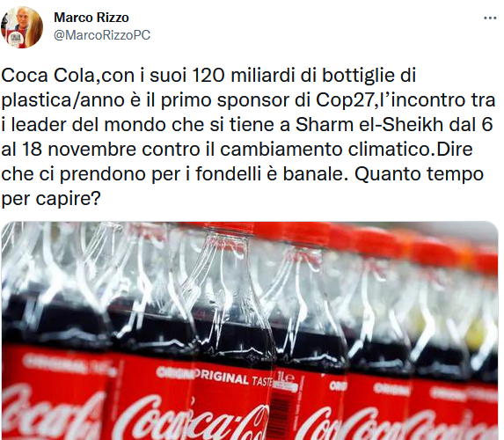The image size is (504, 440).
Task: Click the word 'Cop27' in the tweet
Action: (x=345, y=100)
